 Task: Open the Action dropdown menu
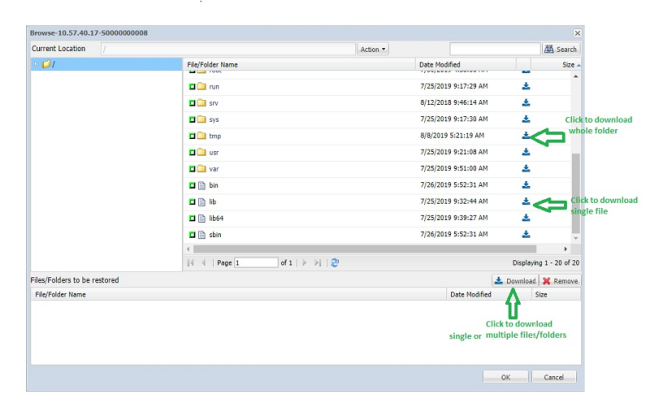pyautogui.click(x=373, y=49)
